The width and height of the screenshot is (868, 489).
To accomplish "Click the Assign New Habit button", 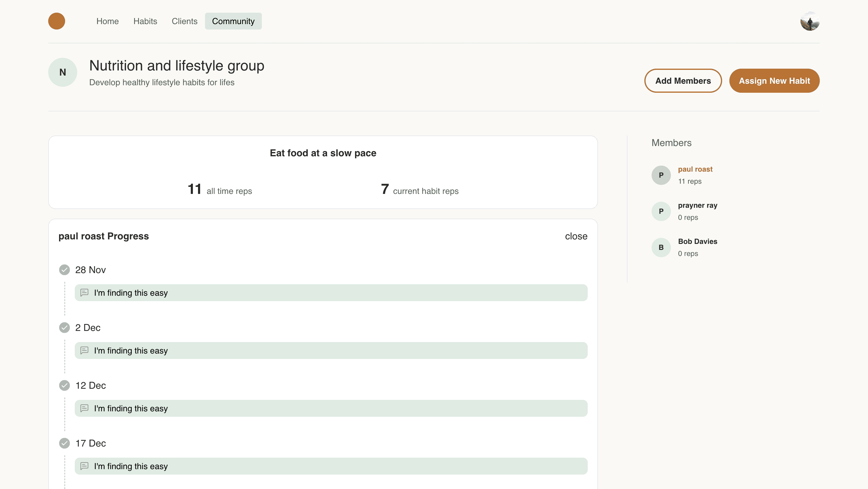I will (774, 81).
